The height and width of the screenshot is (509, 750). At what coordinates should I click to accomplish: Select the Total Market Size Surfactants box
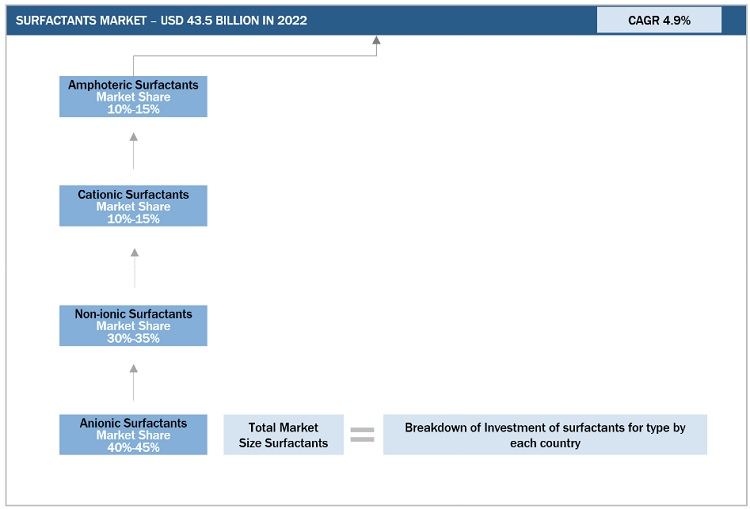(x=283, y=435)
